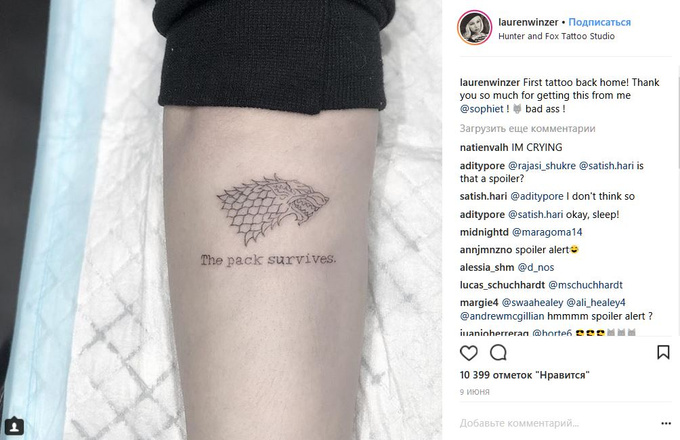The width and height of the screenshot is (680, 440).
Task: Open @mschuchhardt mention link
Action: coord(585,285)
